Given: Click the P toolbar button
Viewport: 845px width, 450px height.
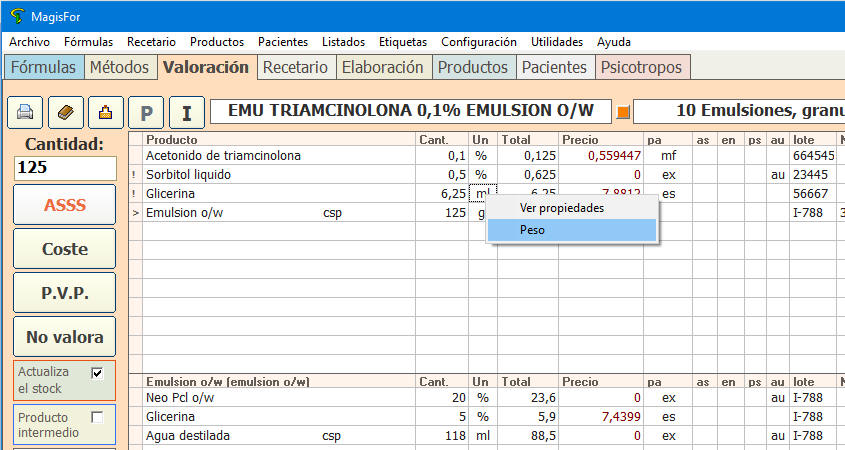Looking at the screenshot, I should pos(146,113).
